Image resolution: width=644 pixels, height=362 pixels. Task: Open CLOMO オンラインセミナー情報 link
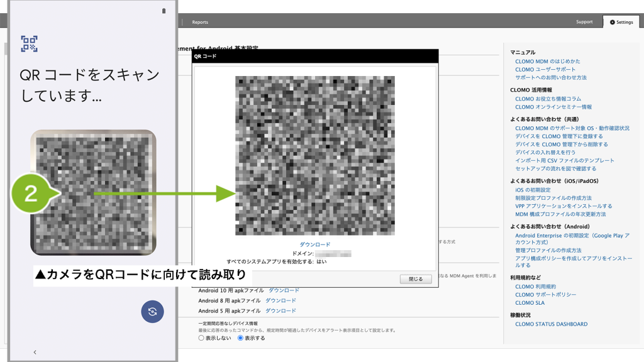tap(553, 107)
